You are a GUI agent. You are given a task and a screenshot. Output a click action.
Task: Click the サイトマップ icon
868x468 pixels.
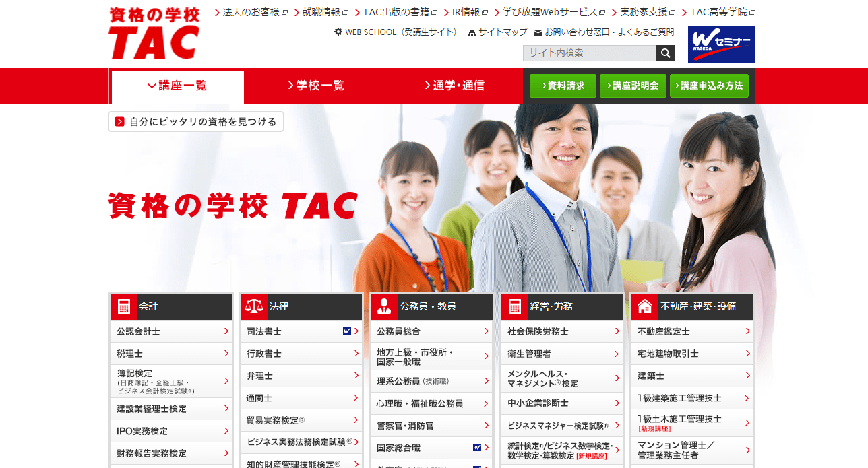coord(472,32)
